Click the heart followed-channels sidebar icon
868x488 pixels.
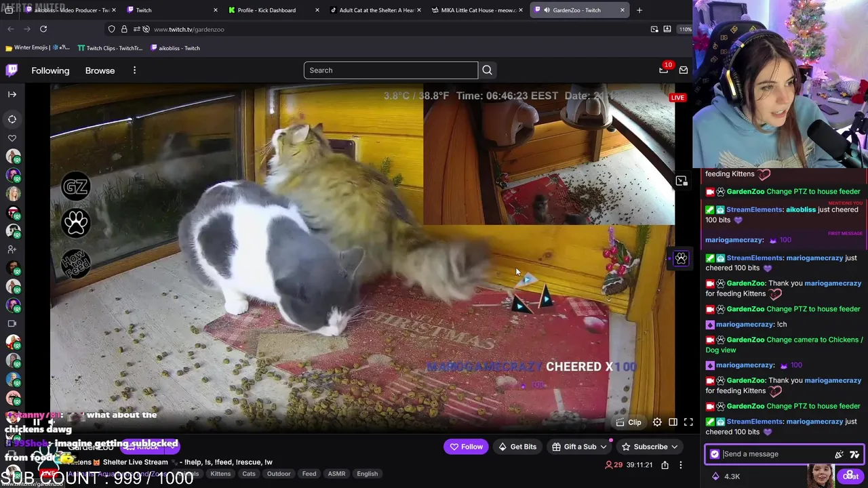(12, 138)
